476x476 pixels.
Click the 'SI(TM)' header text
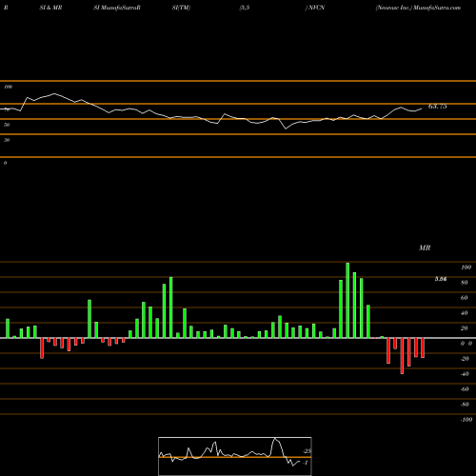(x=181, y=8)
